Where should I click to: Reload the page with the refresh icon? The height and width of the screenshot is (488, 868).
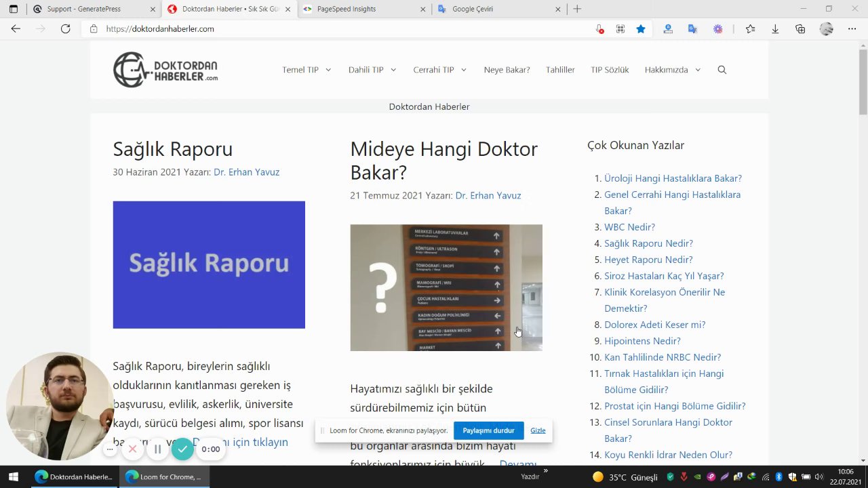[x=65, y=29]
